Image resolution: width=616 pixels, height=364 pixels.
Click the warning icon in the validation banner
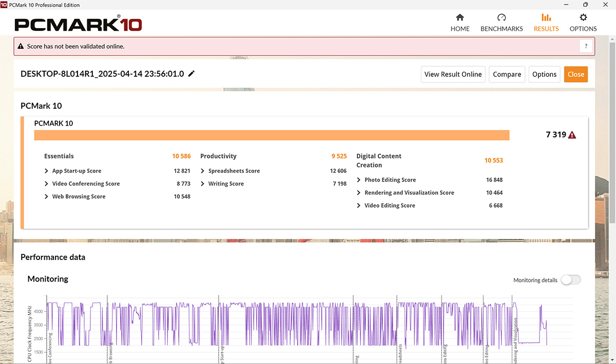coord(21,46)
